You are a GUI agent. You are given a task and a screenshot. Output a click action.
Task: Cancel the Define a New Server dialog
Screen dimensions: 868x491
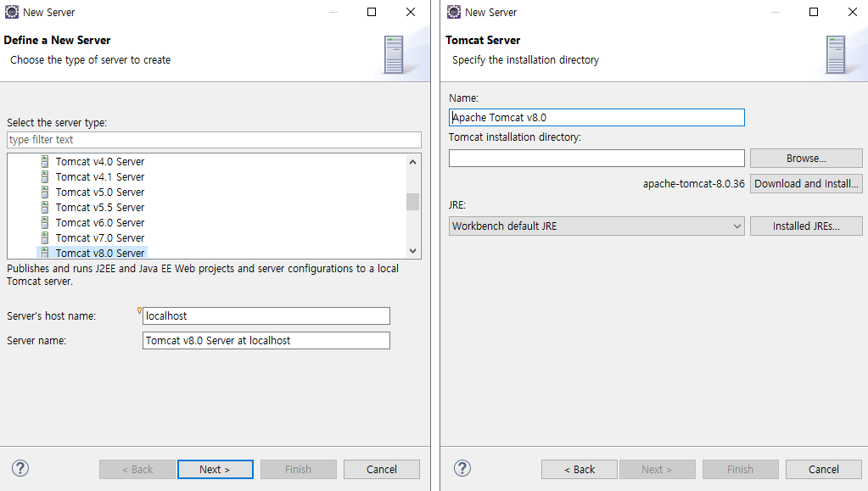(x=382, y=470)
